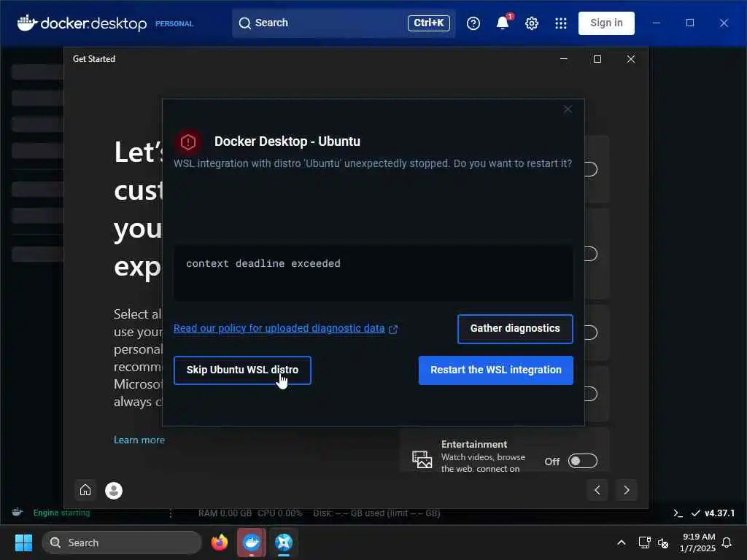Focus the Docker Search field
The height and width of the screenshot is (560, 747).
click(343, 23)
